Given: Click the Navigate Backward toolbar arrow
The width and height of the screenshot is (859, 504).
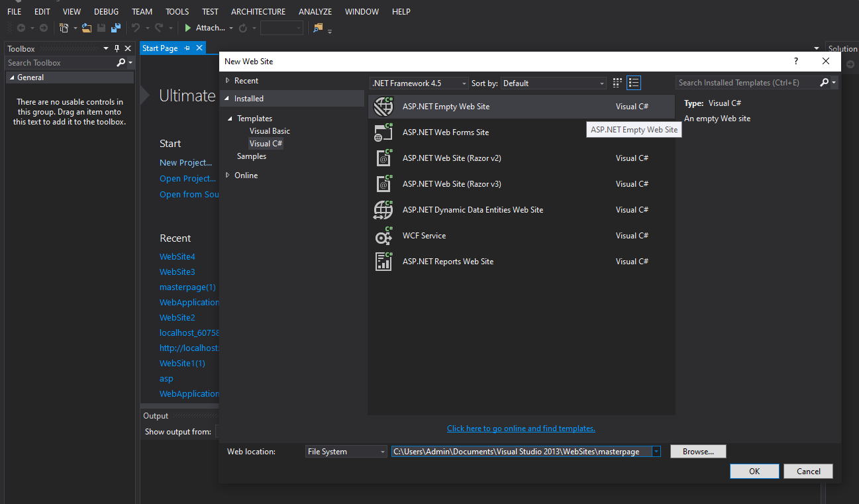Looking at the screenshot, I should [x=21, y=28].
